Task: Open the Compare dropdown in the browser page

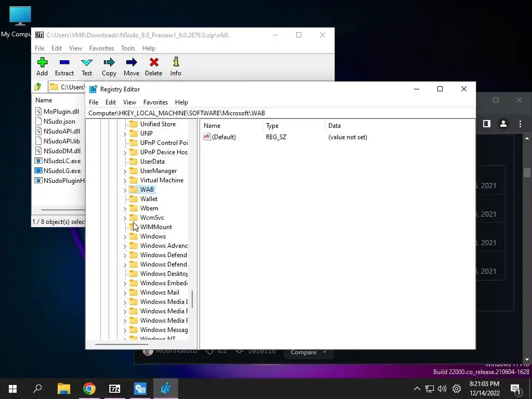Action: coord(309,352)
